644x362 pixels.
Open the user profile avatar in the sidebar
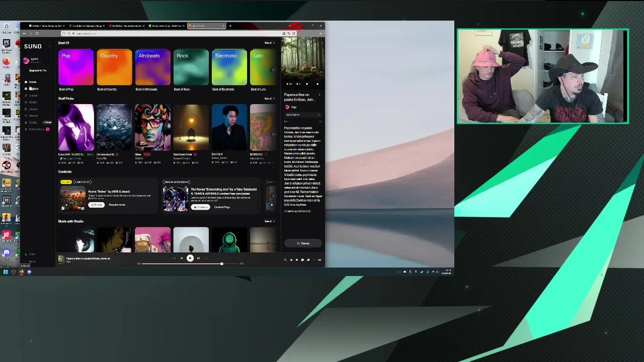[x=26, y=60]
